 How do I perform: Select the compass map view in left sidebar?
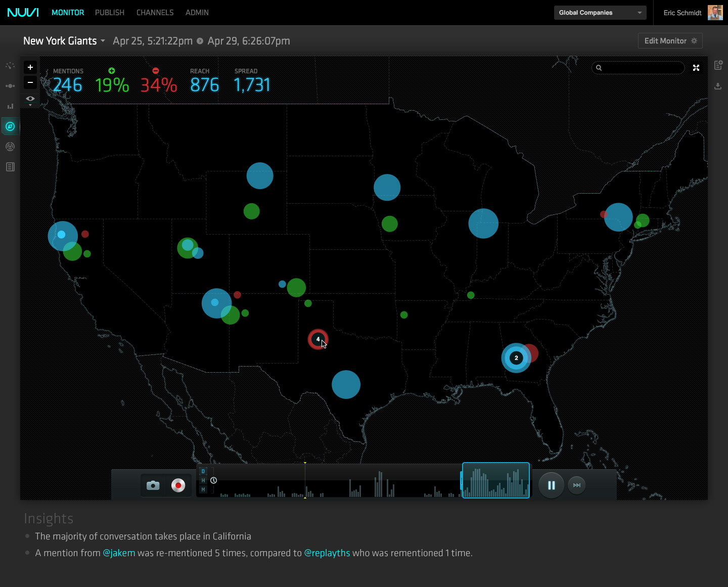coord(10,126)
